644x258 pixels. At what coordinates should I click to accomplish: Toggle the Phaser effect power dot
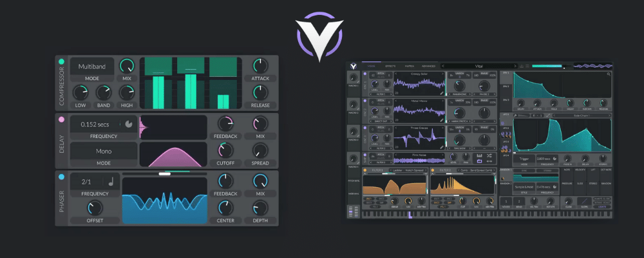[x=62, y=177]
